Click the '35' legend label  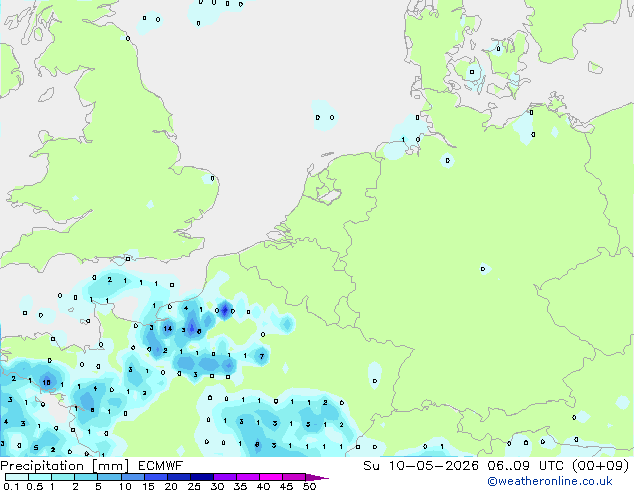pyautogui.click(x=240, y=486)
